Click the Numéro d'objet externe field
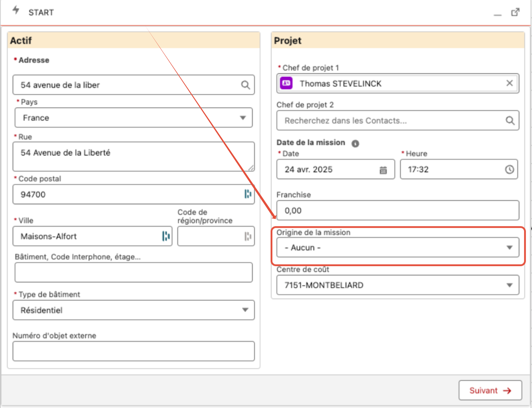Viewport: 532px width, 408px height. point(134,351)
